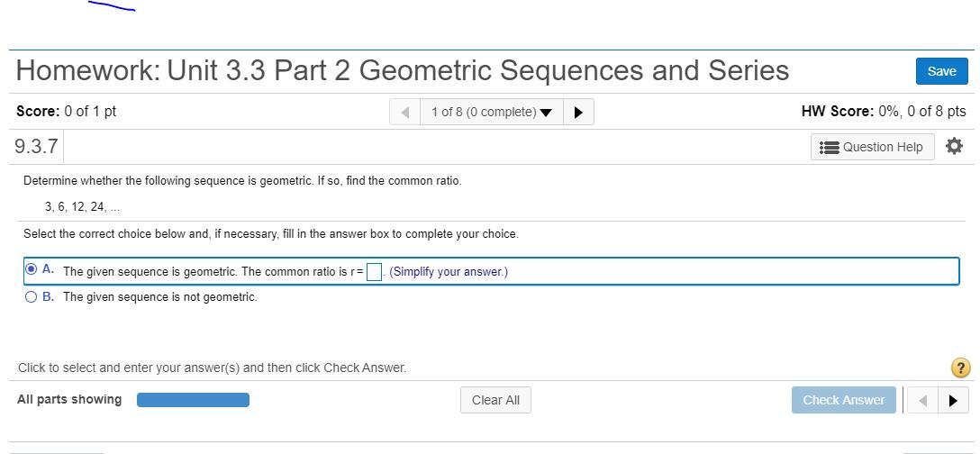Select option A radio button
Screen dimensions: 980x454
coord(32,268)
